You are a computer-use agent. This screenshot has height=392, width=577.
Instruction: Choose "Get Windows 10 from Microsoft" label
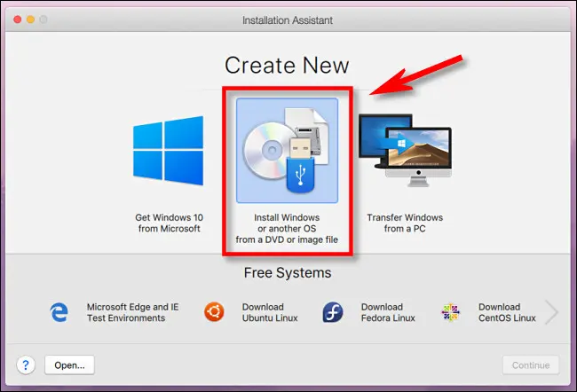(170, 223)
